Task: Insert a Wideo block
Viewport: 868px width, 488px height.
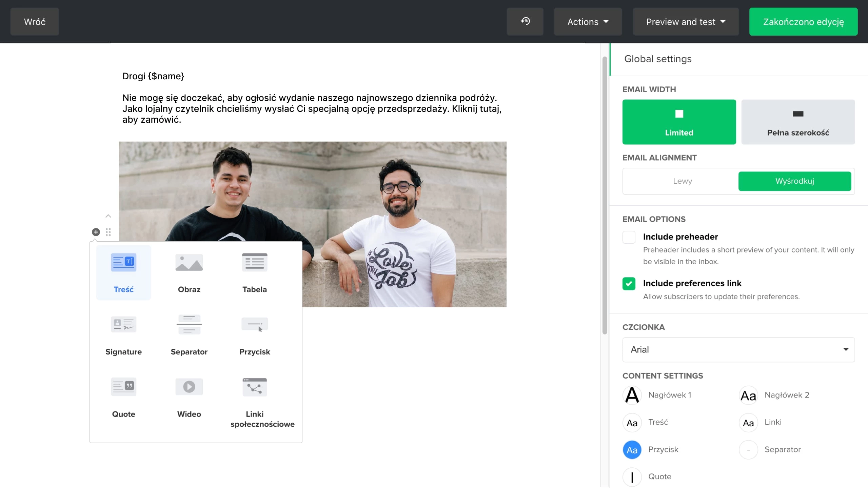Action: click(189, 397)
